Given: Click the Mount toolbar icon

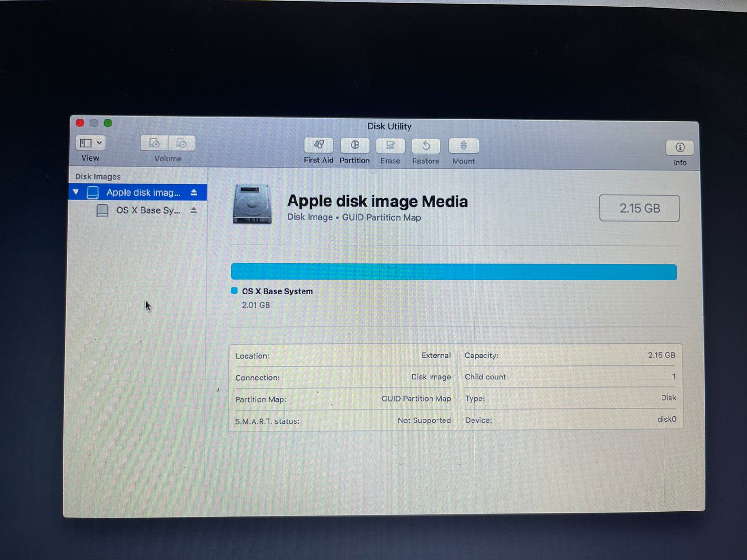Looking at the screenshot, I should click(x=464, y=146).
